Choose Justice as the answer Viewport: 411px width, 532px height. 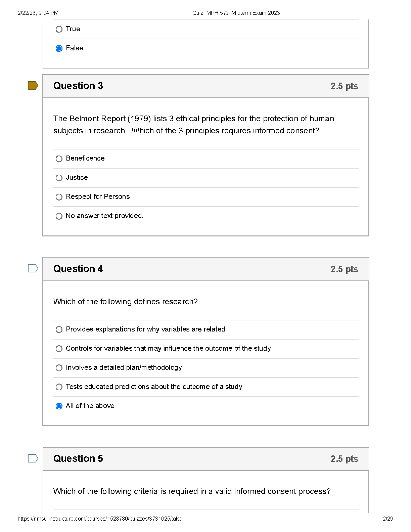point(59,178)
